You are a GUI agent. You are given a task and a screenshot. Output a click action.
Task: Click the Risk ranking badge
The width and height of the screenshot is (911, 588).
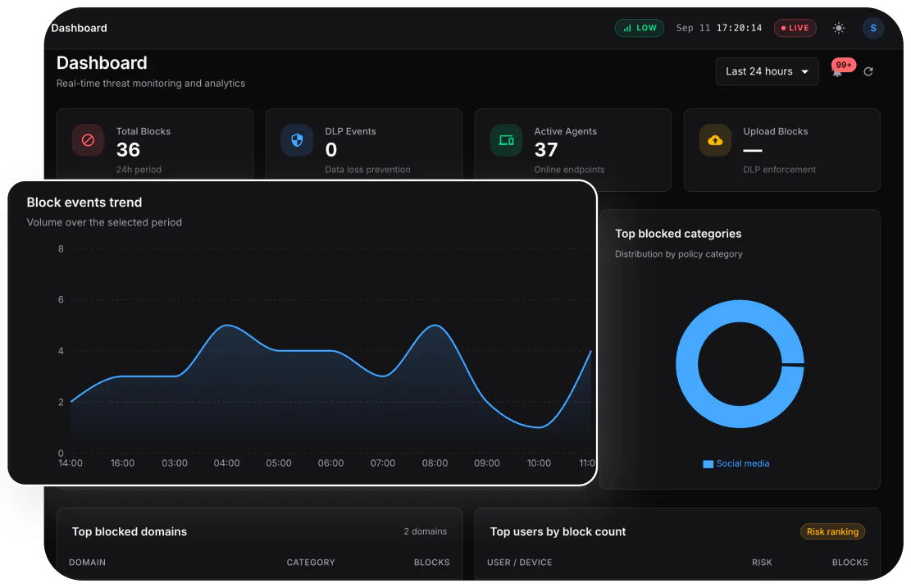pyautogui.click(x=832, y=531)
